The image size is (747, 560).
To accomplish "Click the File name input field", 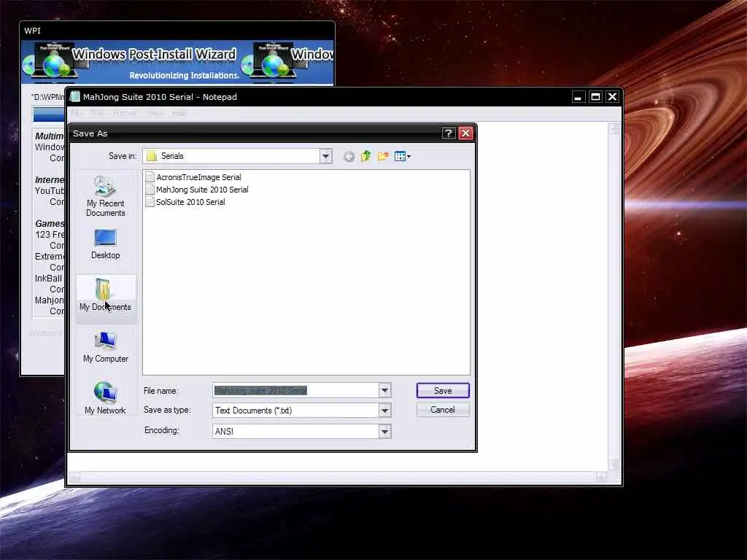I will (x=295, y=391).
